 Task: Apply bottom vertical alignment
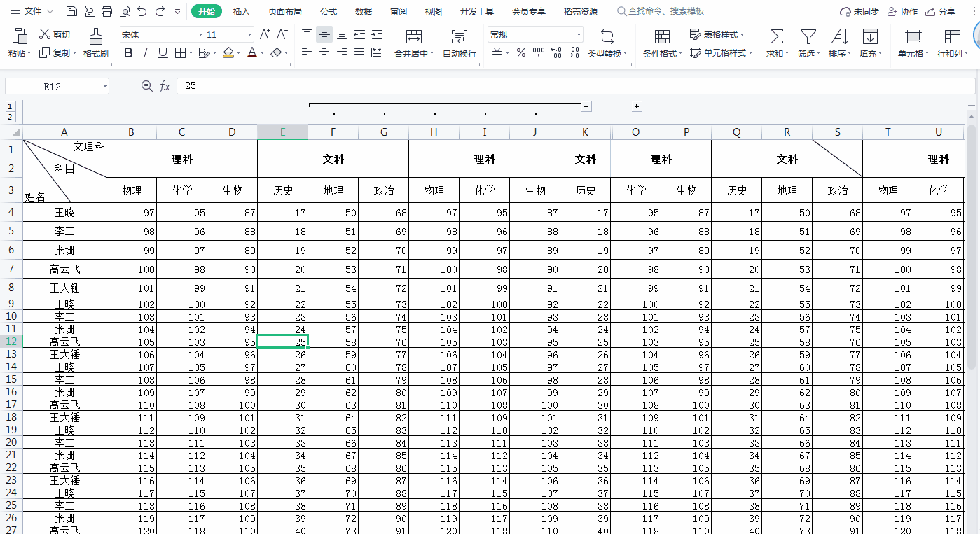tap(342, 34)
